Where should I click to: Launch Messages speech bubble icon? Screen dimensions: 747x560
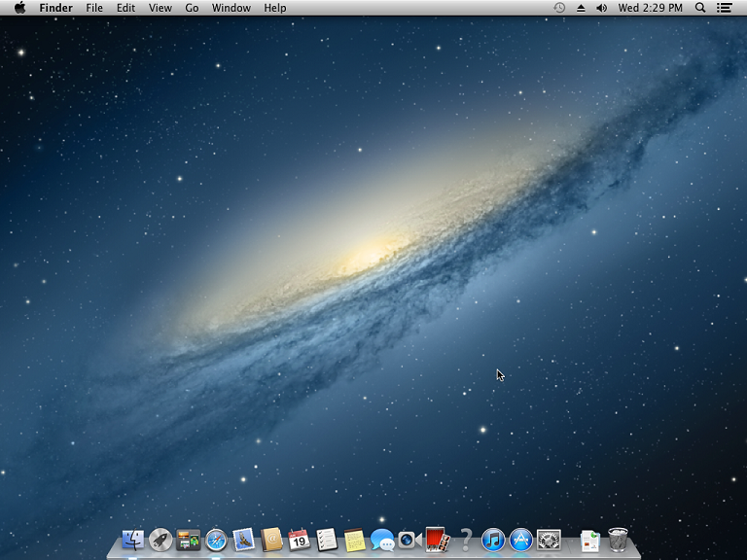(382, 540)
